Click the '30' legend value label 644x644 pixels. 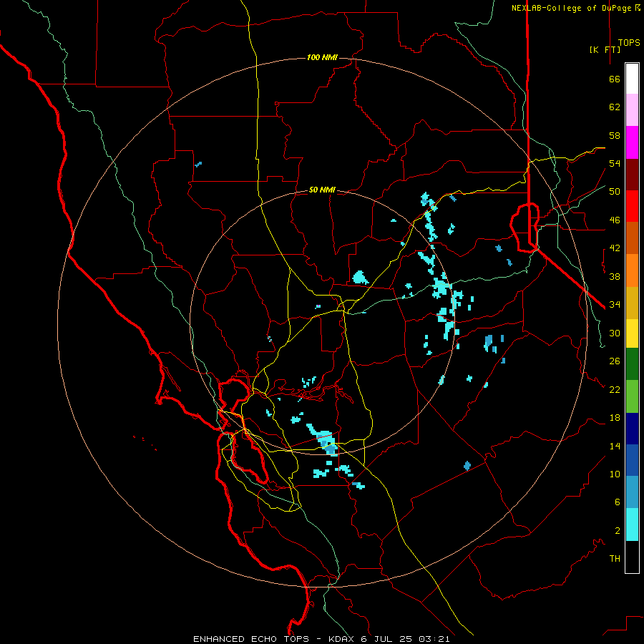[x=615, y=333]
